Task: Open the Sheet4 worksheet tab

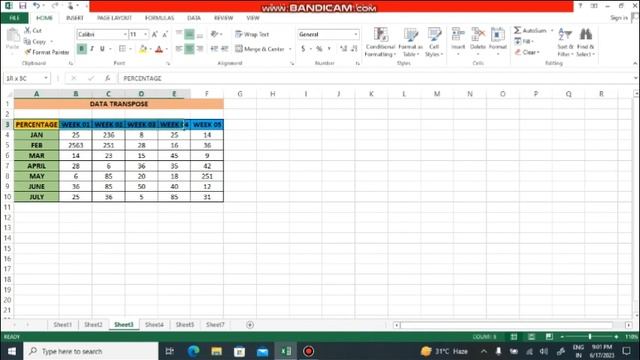Action: coord(154,324)
